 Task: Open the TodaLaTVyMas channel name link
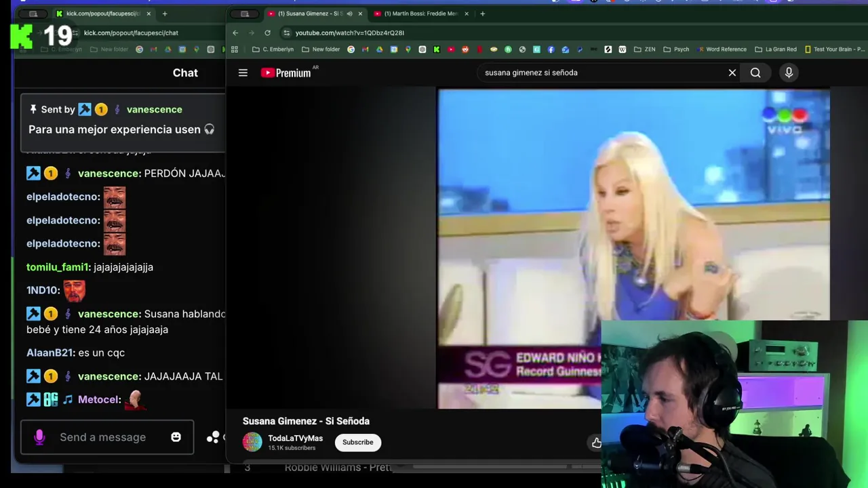pyautogui.click(x=295, y=438)
